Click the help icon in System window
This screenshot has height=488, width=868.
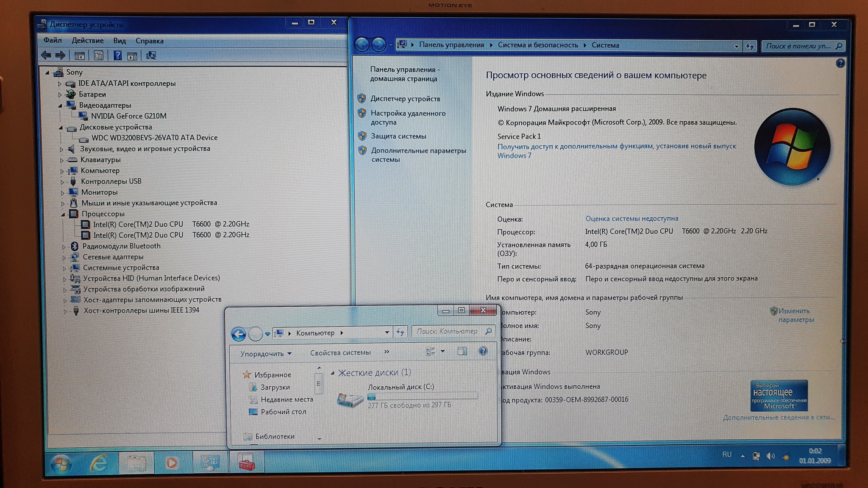[x=840, y=64]
